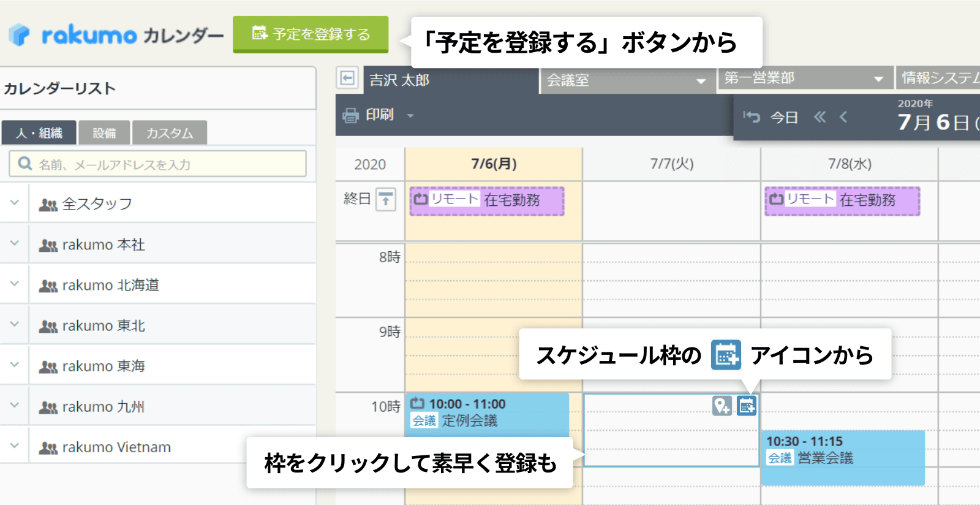Click the facility-add pin icon in slot
The width and height of the screenshot is (980, 505).
[722, 406]
